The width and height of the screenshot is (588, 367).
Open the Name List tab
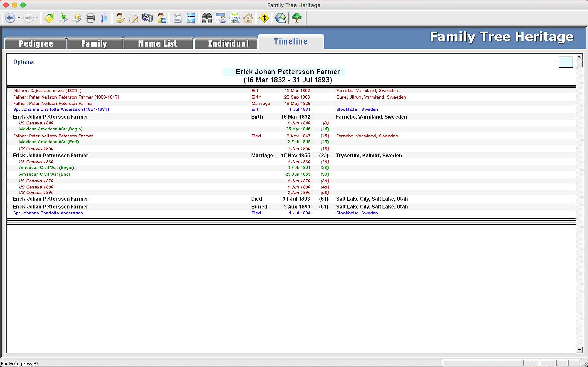158,43
